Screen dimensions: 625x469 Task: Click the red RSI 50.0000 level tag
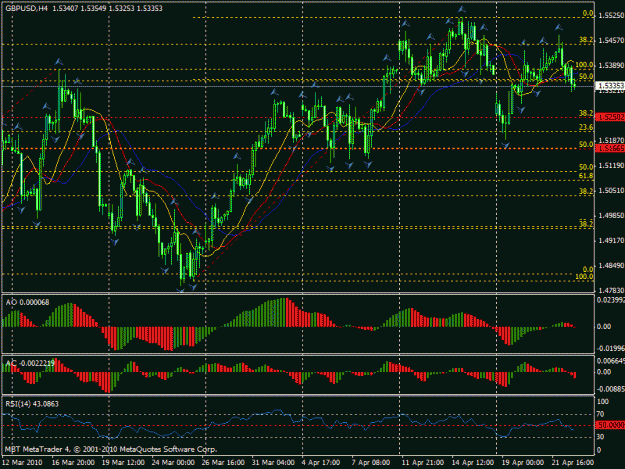pos(610,425)
